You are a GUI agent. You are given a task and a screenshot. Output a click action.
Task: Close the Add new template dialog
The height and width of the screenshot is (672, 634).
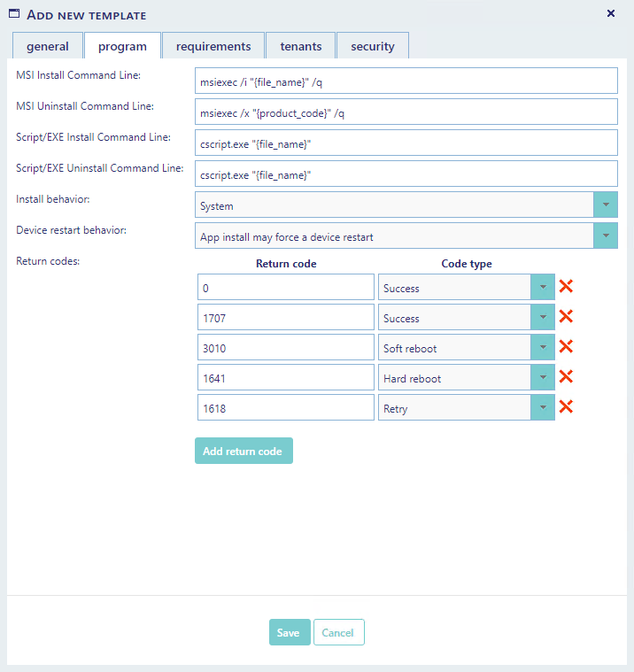(610, 13)
